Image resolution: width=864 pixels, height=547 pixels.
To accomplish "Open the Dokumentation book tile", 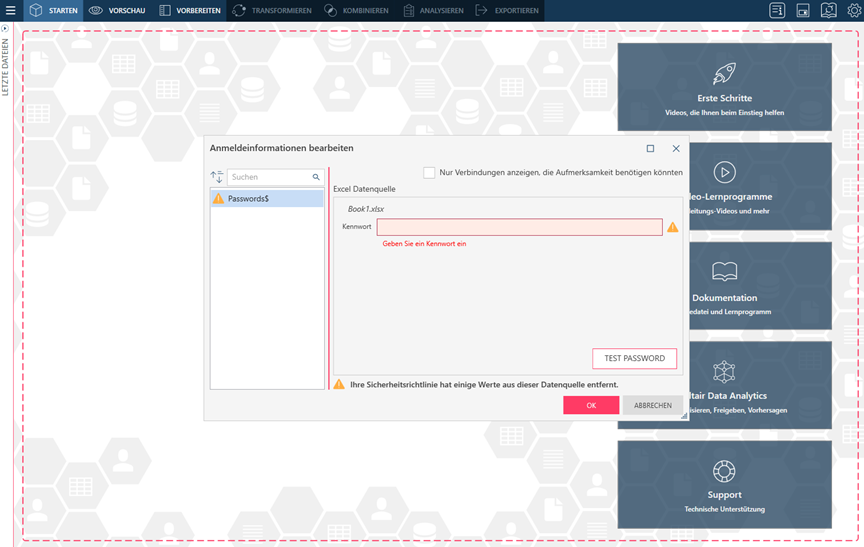I will coord(724,285).
